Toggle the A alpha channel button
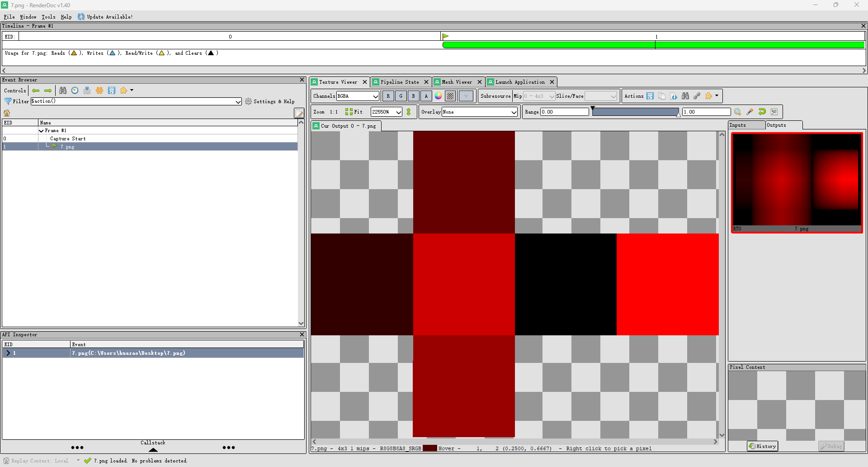The image size is (868, 467). pyautogui.click(x=426, y=96)
